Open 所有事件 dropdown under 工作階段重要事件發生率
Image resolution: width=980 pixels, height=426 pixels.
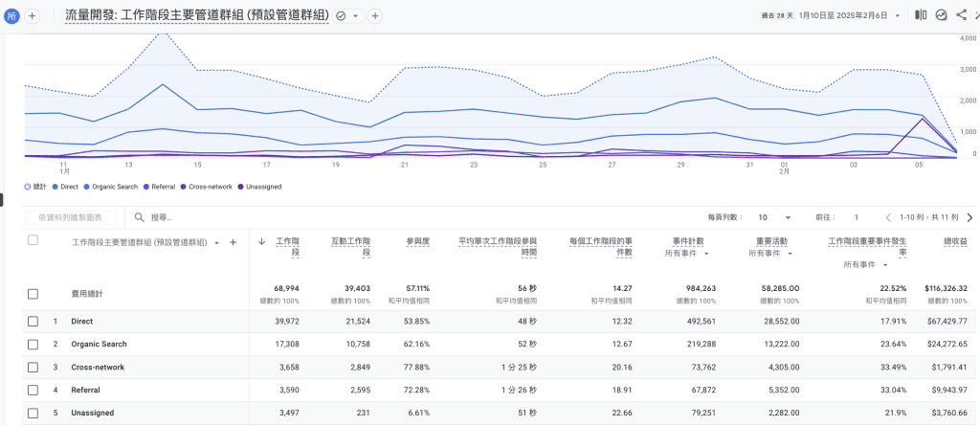[865, 264]
